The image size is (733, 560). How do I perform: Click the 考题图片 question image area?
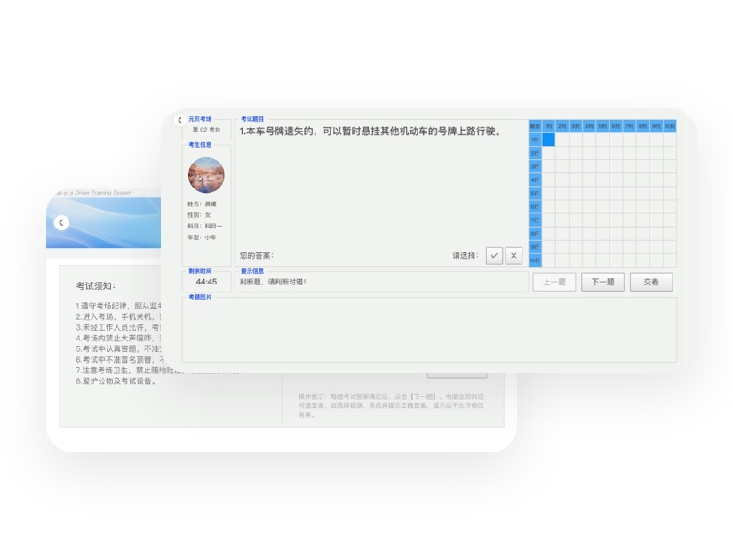(429, 329)
